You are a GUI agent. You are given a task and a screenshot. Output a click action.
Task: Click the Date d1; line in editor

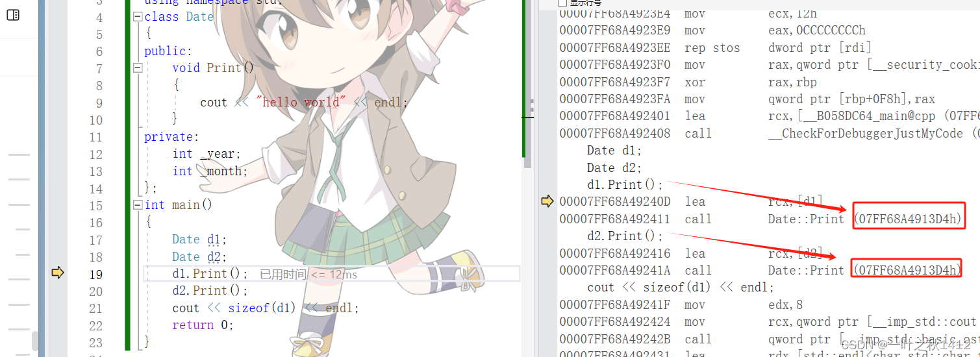pyautogui.click(x=200, y=240)
